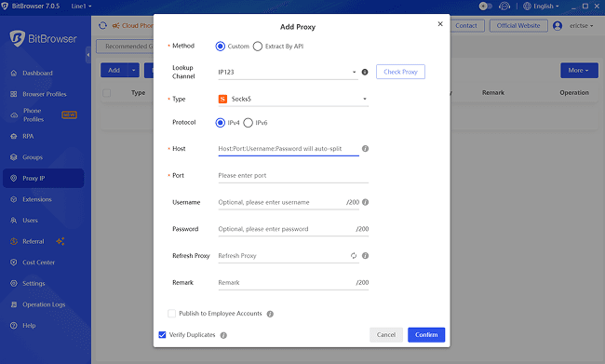Uncheck the Verify Duplicates checkbox
This screenshot has height=364, width=605.
point(163,334)
